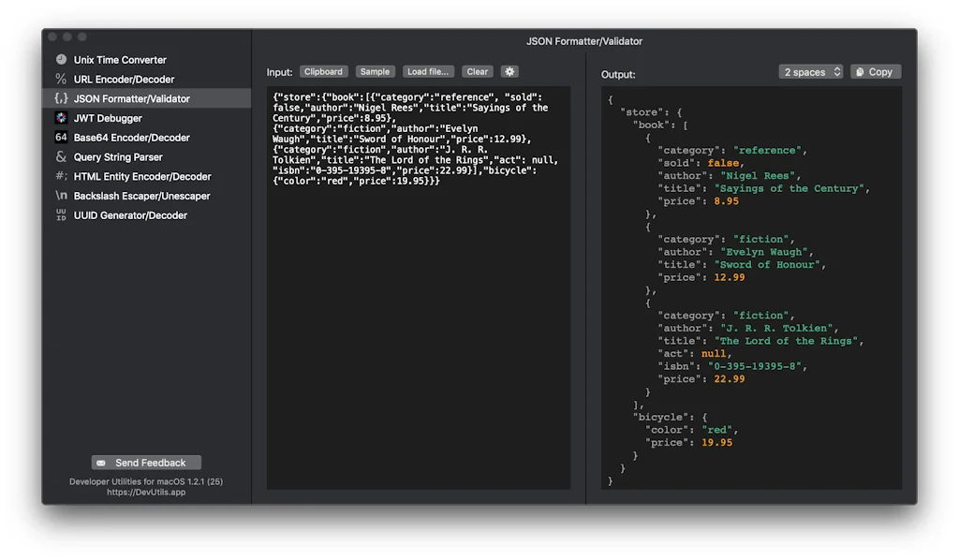The width and height of the screenshot is (959, 560).
Task: Load sample JSON with the Sample button
Action: coord(375,71)
